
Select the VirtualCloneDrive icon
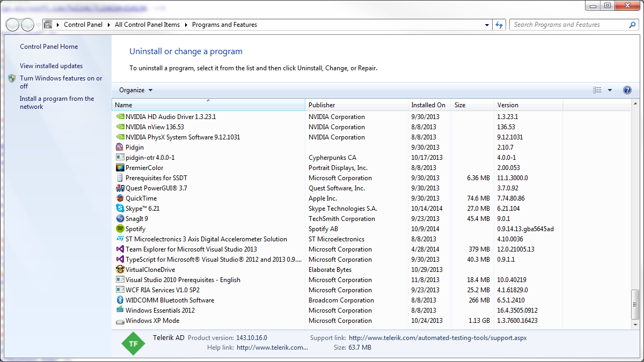click(x=120, y=270)
